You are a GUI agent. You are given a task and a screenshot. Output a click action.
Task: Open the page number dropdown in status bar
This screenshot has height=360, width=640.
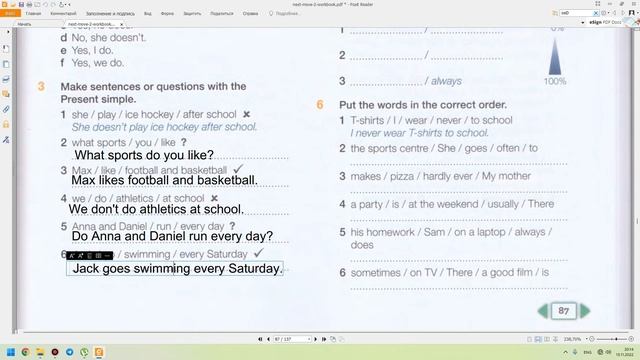309,339
